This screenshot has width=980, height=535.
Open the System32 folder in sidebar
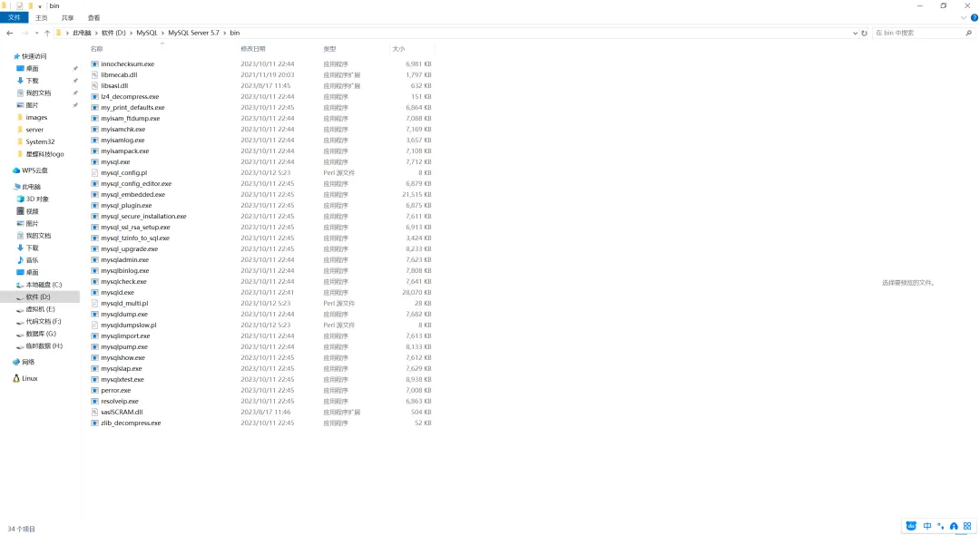(40, 141)
